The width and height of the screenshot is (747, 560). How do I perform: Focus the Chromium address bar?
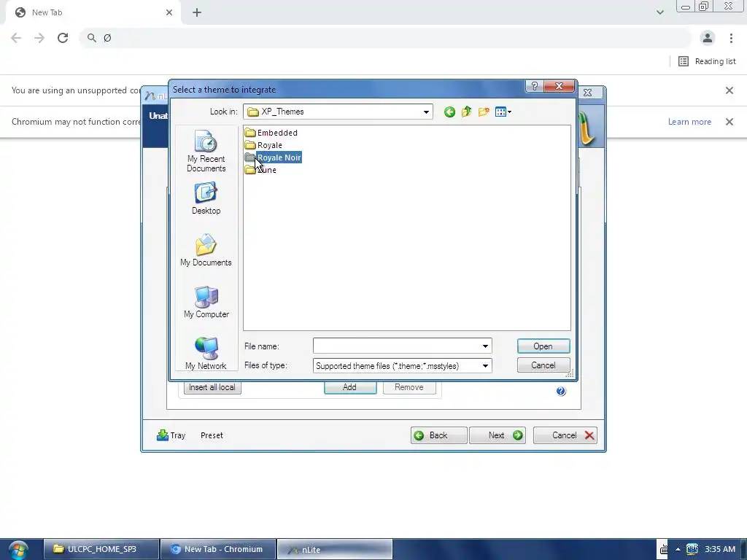click(x=386, y=38)
